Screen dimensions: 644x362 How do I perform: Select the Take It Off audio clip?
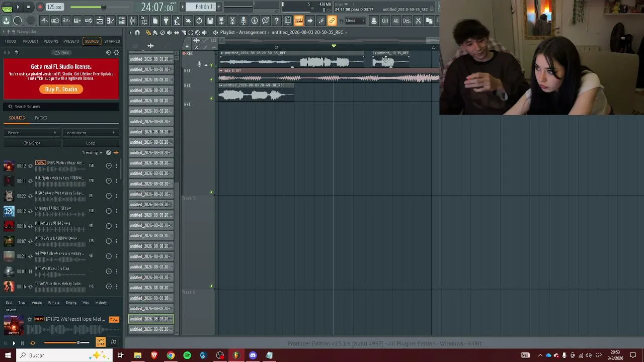coord(329,76)
